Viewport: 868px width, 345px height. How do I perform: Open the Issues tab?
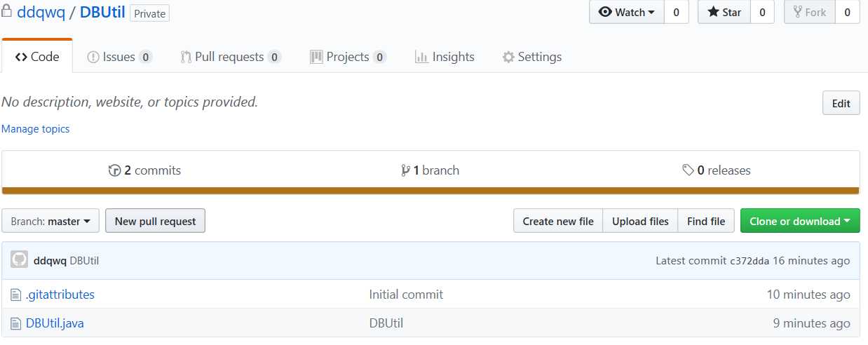(x=119, y=57)
